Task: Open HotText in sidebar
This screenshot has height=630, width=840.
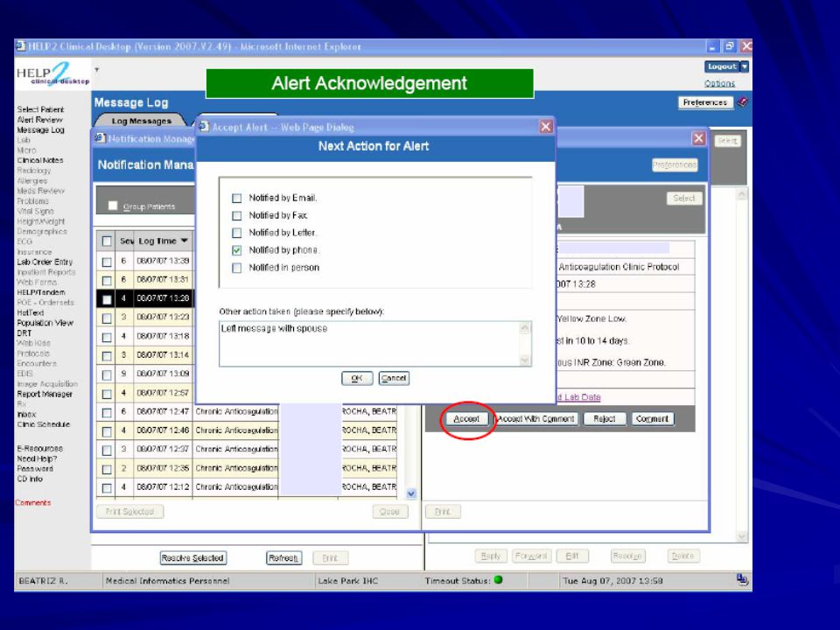Action: click(x=31, y=313)
